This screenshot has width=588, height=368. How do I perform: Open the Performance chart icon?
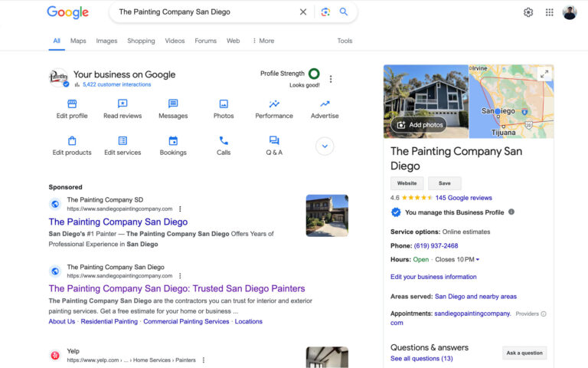click(274, 103)
